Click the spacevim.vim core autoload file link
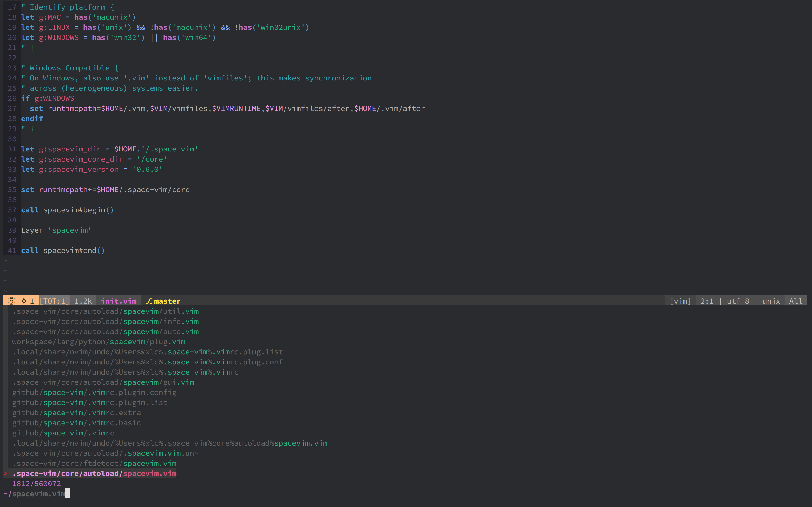812x507 pixels. click(x=95, y=473)
